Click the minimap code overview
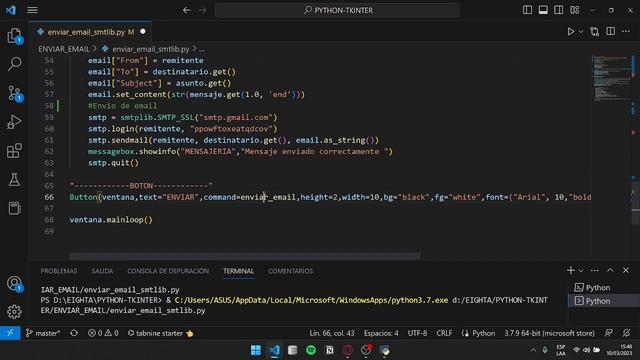Screen dimensions: 640x360 click(x=611, y=78)
